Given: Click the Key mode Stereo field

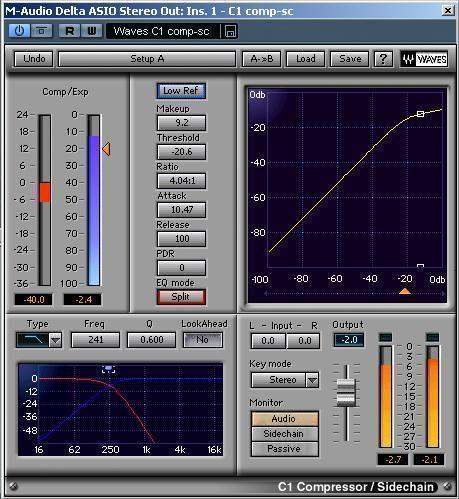Looking at the screenshot, I should (x=279, y=380).
